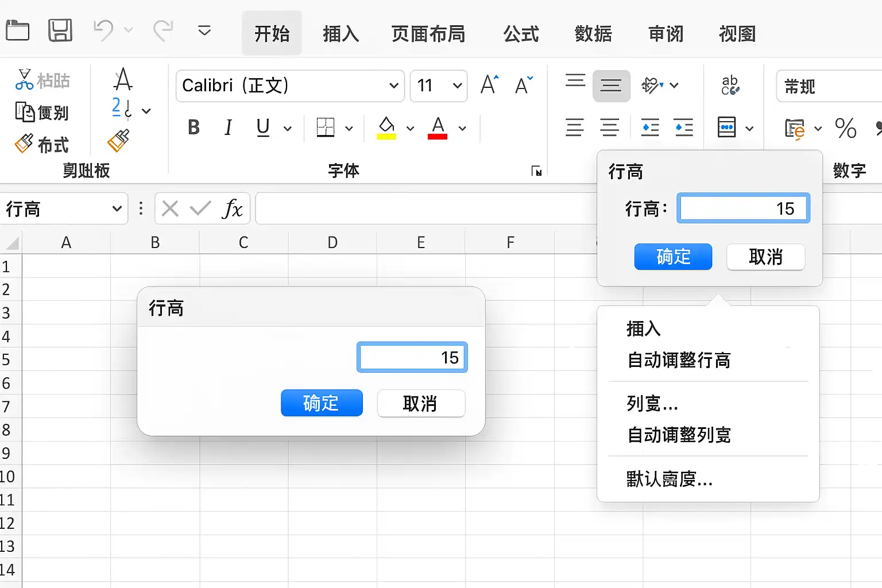Toggle Underline formatting

pos(263,127)
